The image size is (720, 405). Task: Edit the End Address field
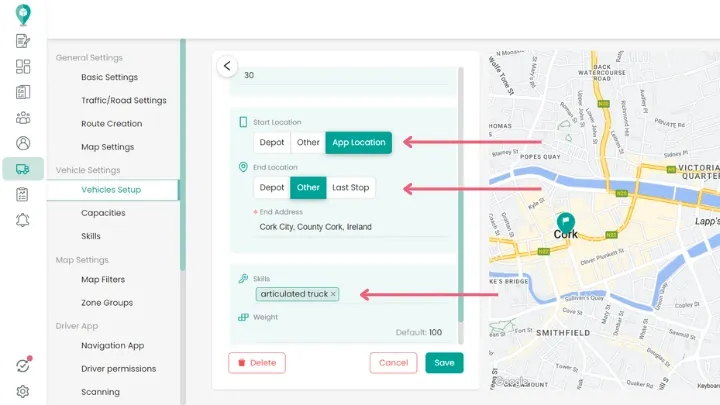[x=340, y=227]
